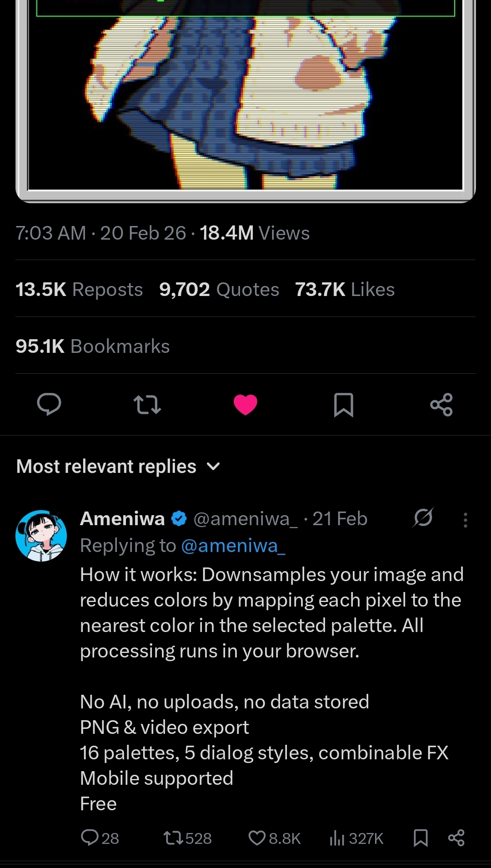View the 13.5K Reposts list
This screenshot has width=491, height=868.
coord(79,290)
